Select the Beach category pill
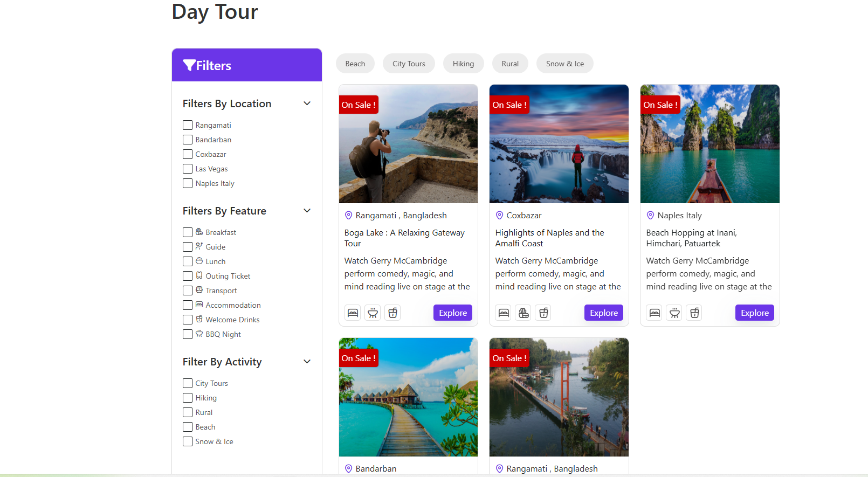 click(x=355, y=64)
